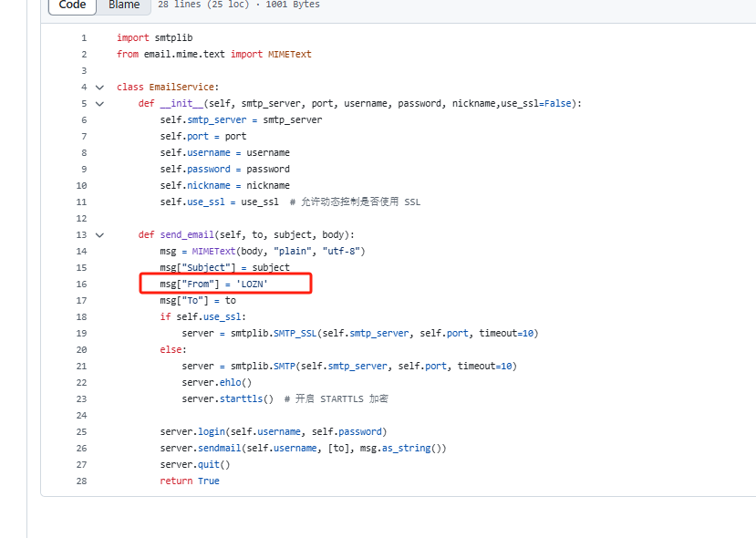Image resolution: width=756 pixels, height=538 pixels.
Task: Click 'if self.use_ssl:' statement
Action: point(203,316)
